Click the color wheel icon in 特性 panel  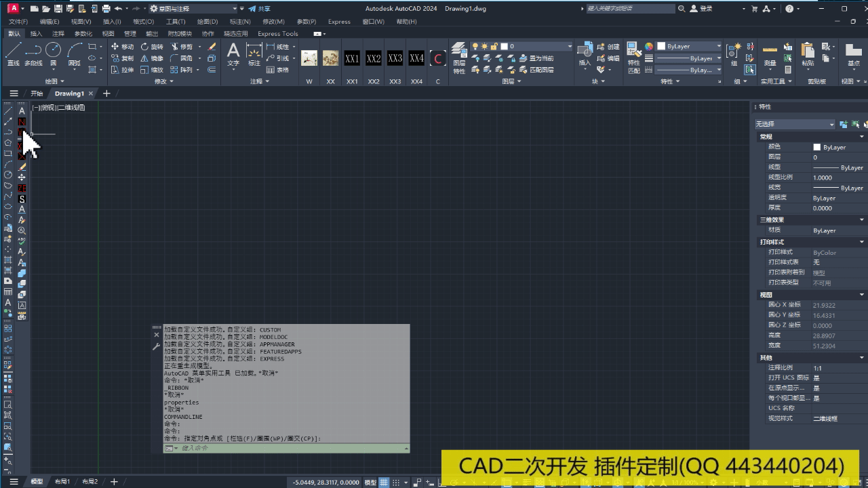pyautogui.click(x=648, y=46)
